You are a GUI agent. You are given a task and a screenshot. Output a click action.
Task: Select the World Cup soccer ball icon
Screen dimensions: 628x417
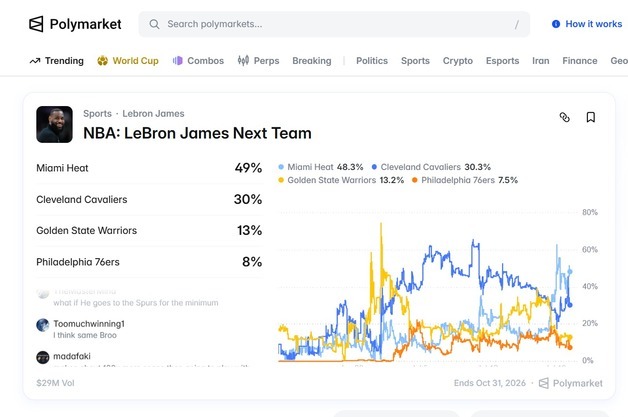[103, 60]
